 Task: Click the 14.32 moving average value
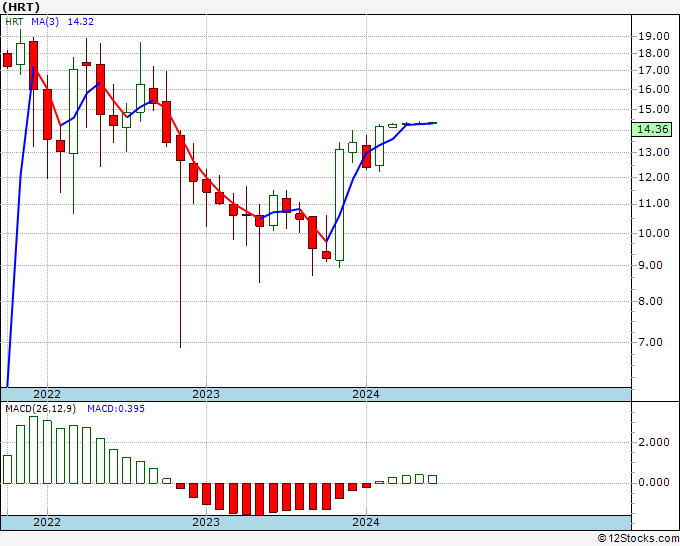(81, 22)
